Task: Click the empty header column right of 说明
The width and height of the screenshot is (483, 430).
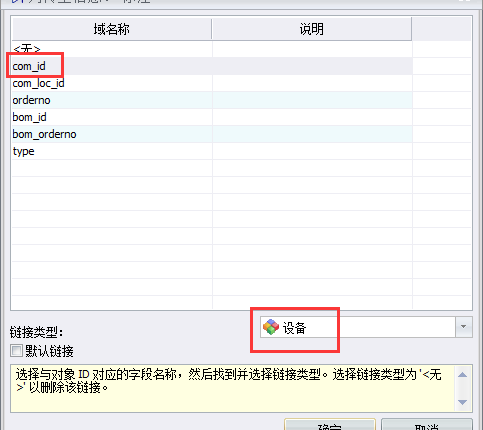Action: [442, 29]
